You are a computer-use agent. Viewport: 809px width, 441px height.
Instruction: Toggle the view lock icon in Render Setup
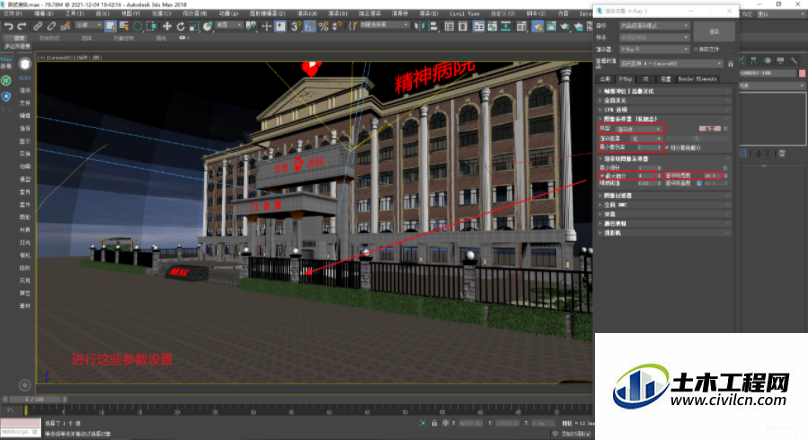[x=731, y=64]
